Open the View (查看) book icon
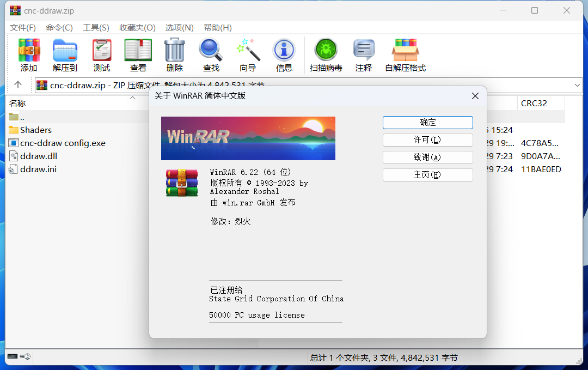 (138, 50)
